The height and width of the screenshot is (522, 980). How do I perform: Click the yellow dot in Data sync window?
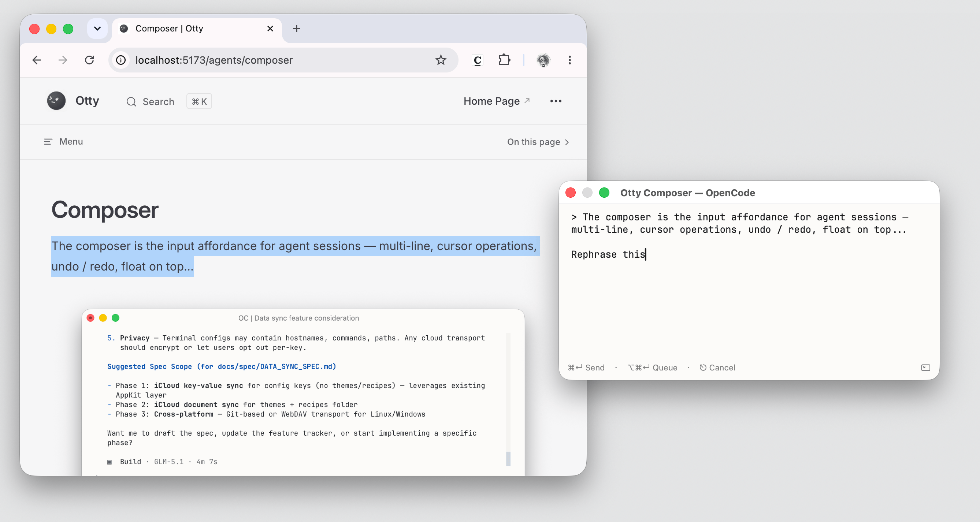point(103,318)
